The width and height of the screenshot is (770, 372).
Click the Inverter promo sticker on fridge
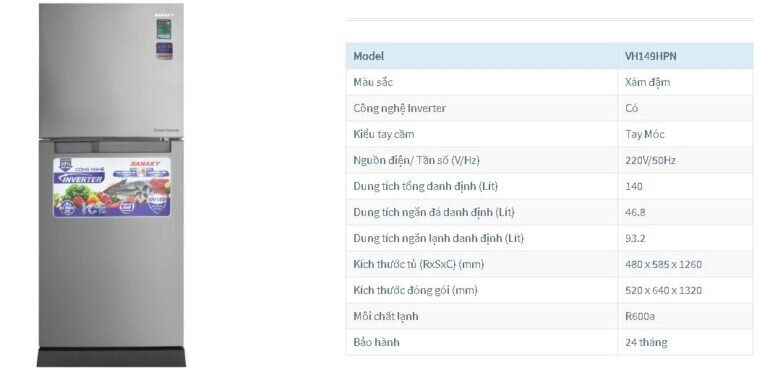112,187
